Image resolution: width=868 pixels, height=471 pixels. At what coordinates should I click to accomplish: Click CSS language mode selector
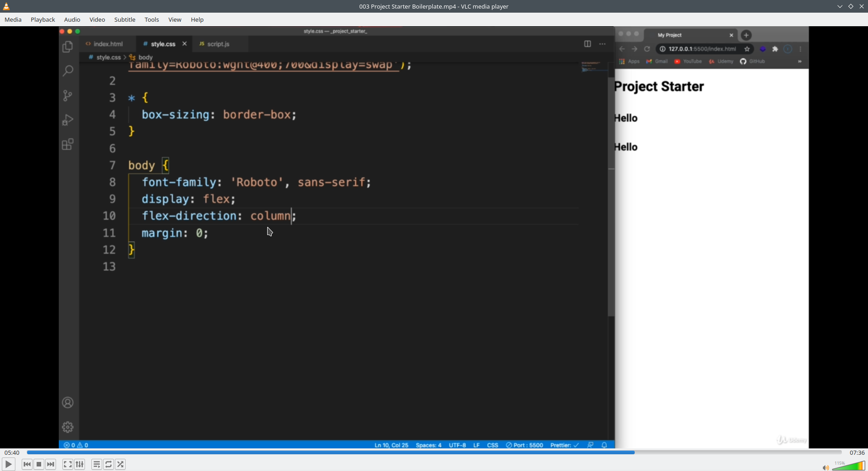(x=492, y=445)
